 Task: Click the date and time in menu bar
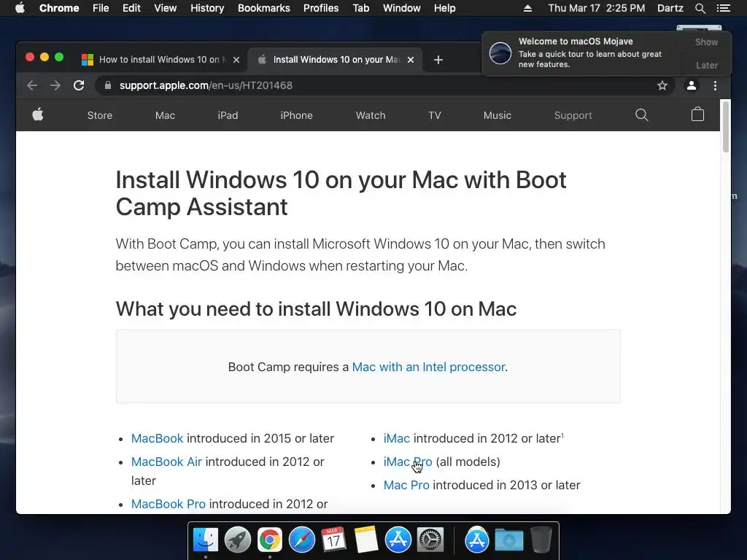(597, 8)
